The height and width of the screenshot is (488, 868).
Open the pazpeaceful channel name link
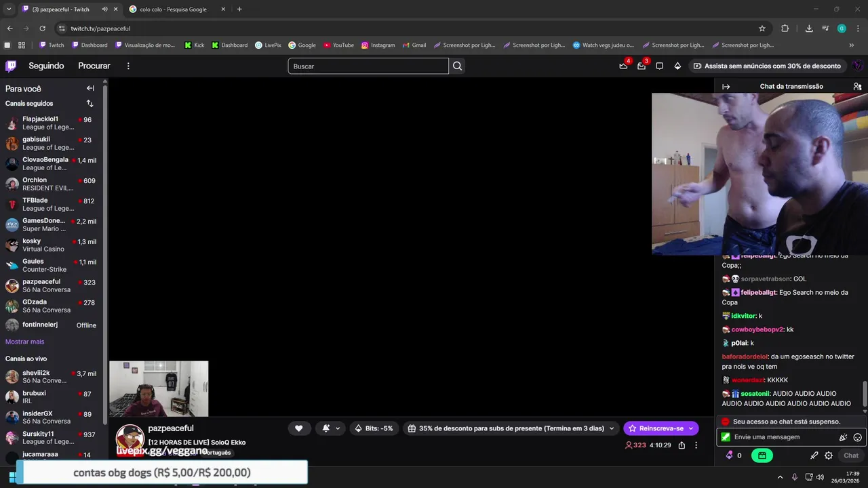point(171,428)
